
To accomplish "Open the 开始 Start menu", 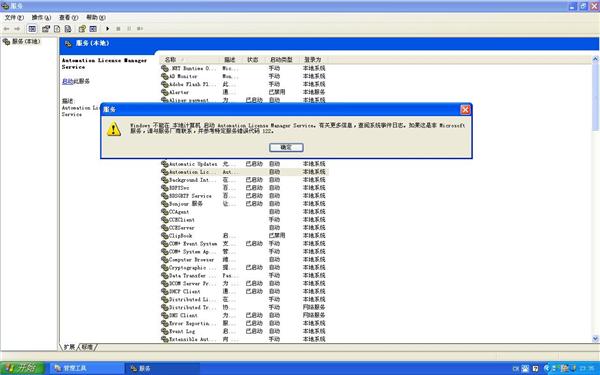I will click(x=22, y=368).
